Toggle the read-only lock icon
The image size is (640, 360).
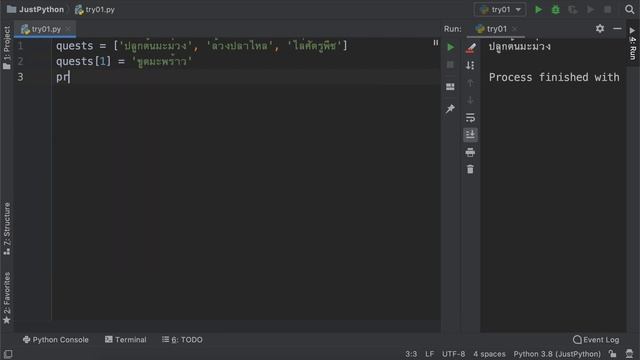point(612,353)
